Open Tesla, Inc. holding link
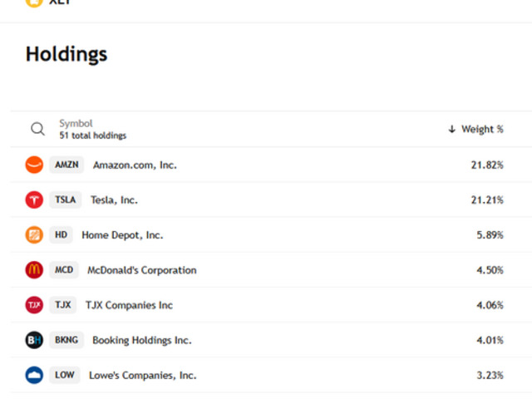Viewport: 532px width, 399px height. click(x=114, y=199)
